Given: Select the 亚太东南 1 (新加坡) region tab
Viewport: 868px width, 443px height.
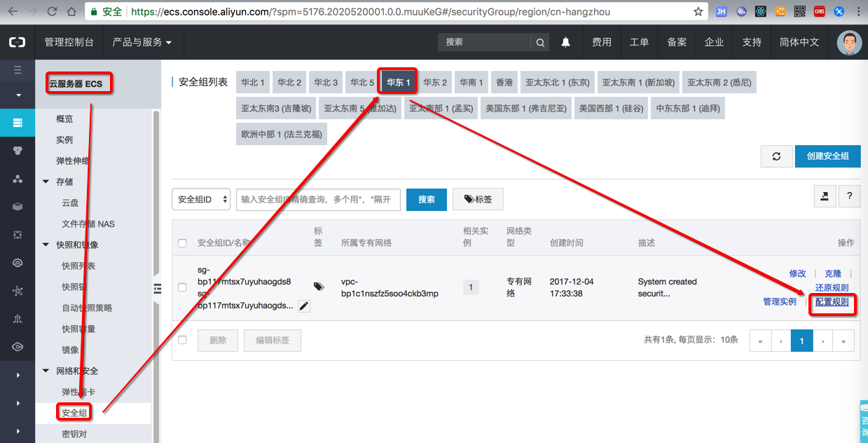Looking at the screenshot, I should [x=638, y=82].
